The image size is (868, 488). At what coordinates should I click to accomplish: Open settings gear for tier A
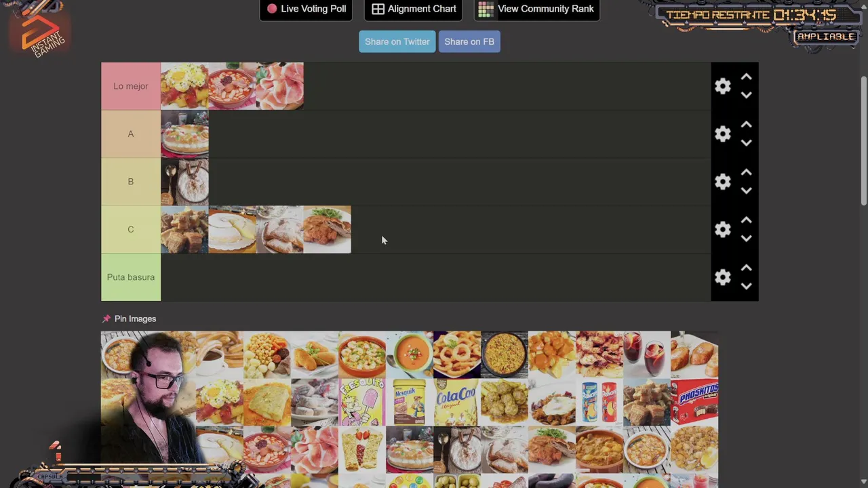(x=723, y=134)
